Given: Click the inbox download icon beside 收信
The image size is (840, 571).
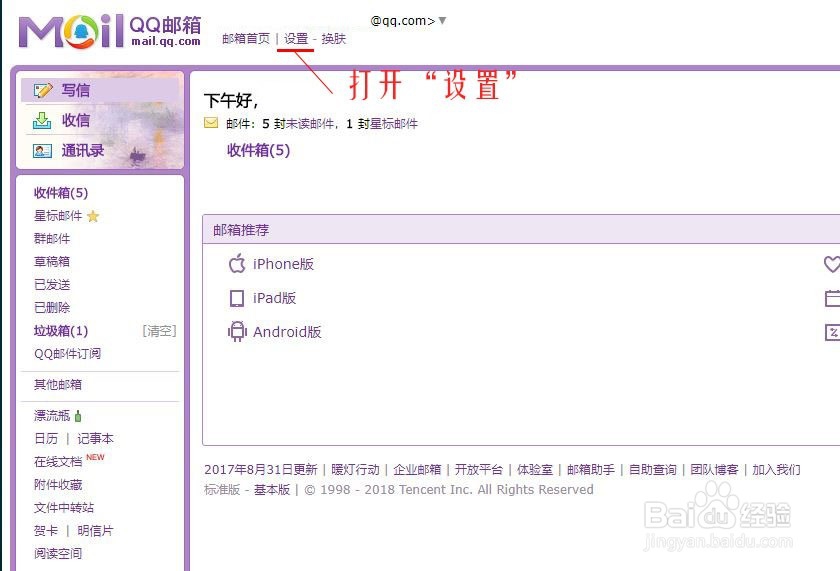Looking at the screenshot, I should [x=42, y=121].
